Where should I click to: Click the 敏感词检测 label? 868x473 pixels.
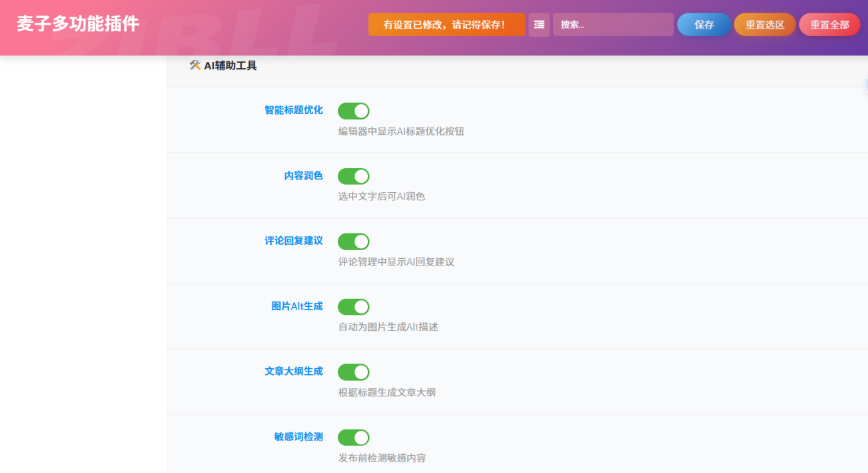tap(298, 437)
